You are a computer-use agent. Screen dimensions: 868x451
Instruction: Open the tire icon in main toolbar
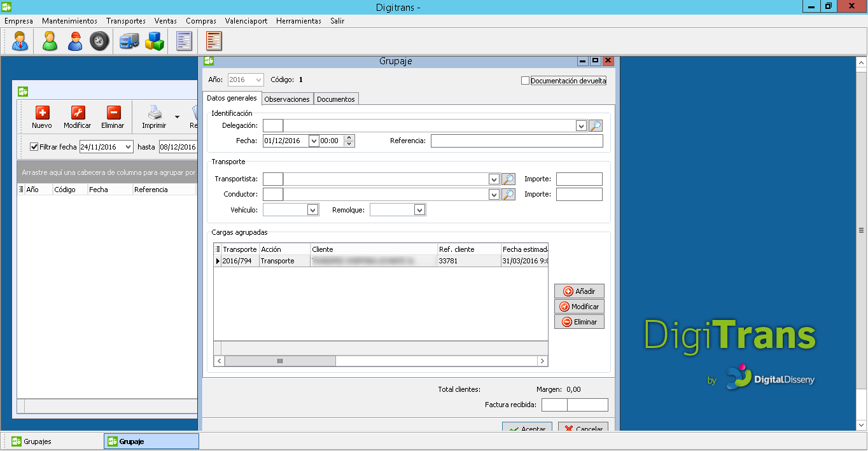pyautogui.click(x=99, y=41)
